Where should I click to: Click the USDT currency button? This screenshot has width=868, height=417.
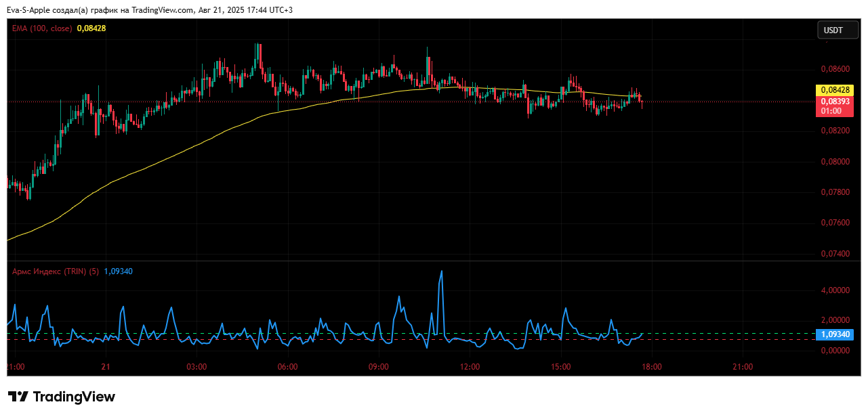tap(838, 30)
